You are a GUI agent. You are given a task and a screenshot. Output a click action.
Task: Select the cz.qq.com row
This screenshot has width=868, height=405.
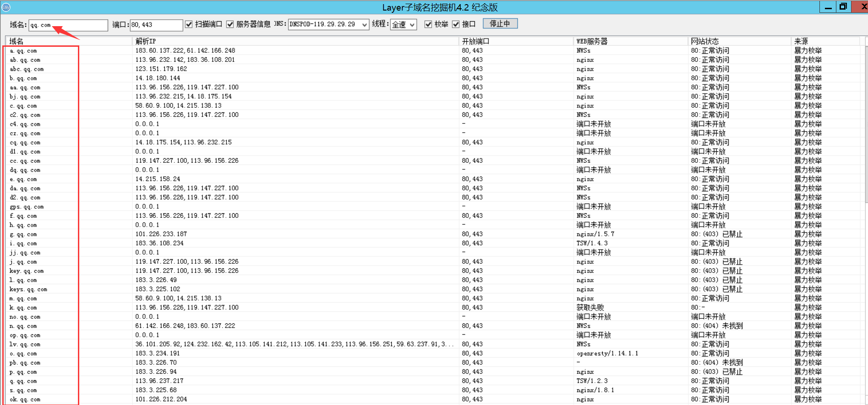(x=433, y=133)
